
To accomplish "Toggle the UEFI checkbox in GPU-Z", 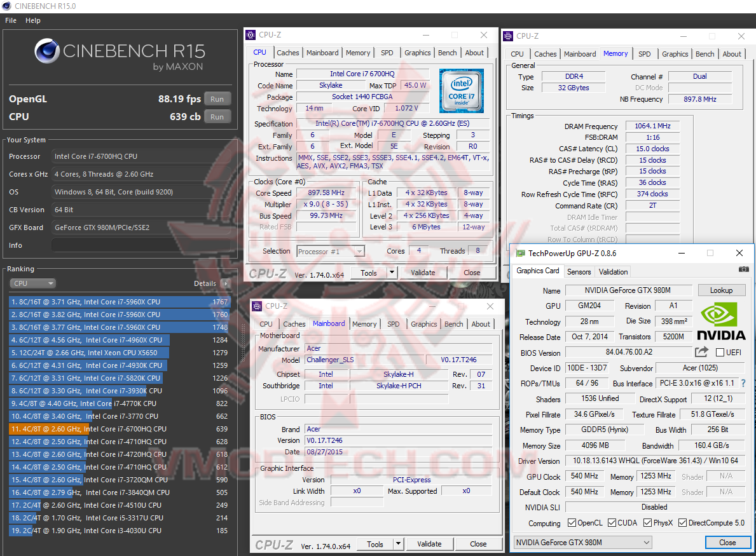I will 720,352.
